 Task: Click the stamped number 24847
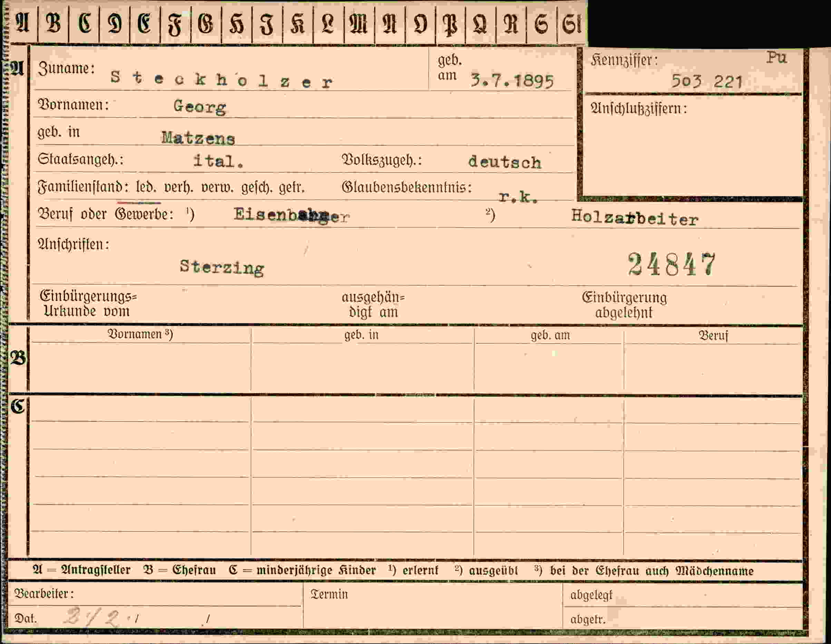tap(671, 264)
